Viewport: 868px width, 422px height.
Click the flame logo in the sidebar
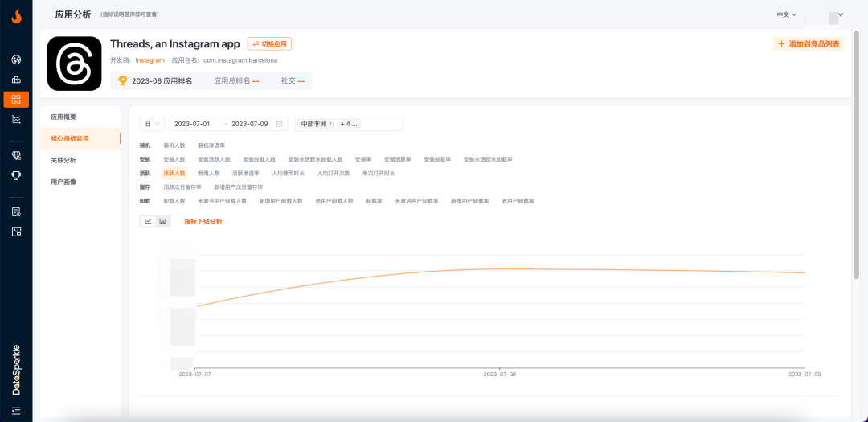[16, 15]
